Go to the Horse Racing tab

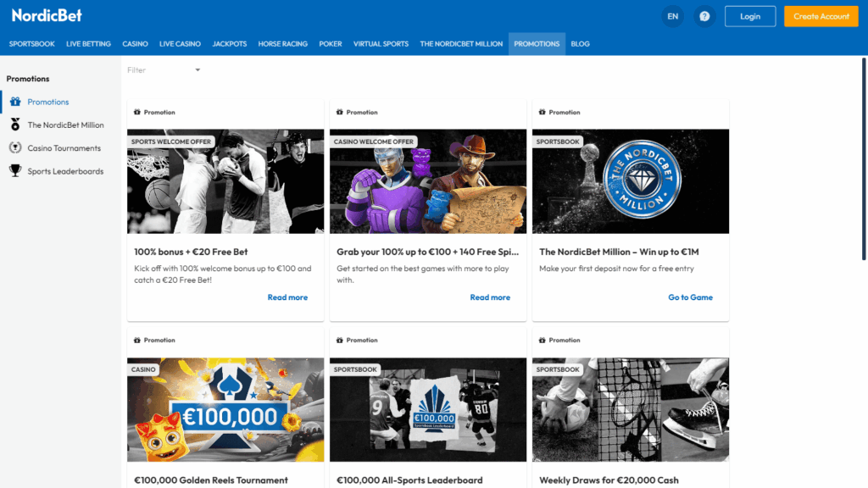[x=282, y=44]
